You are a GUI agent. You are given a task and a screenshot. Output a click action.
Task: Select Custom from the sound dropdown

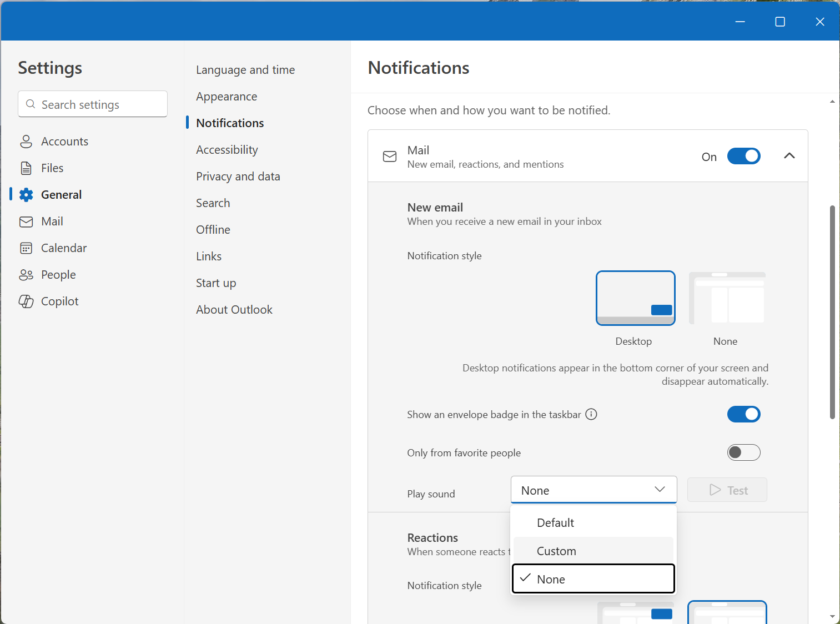pos(556,551)
